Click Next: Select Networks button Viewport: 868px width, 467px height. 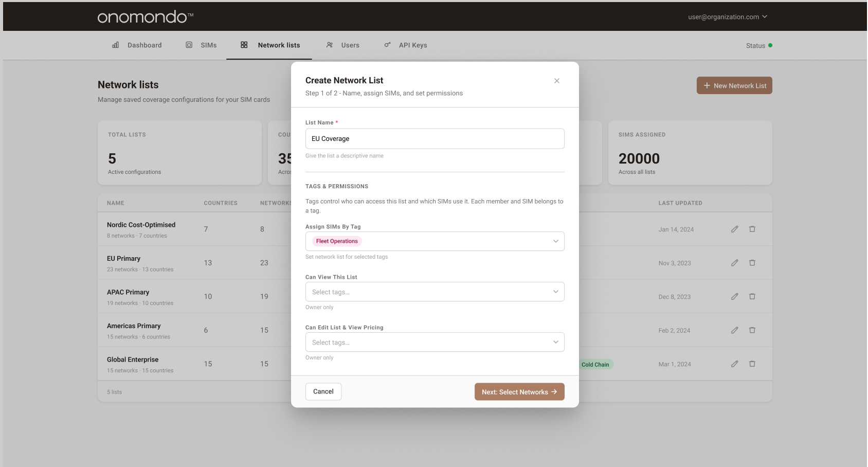tap(519, 391)
